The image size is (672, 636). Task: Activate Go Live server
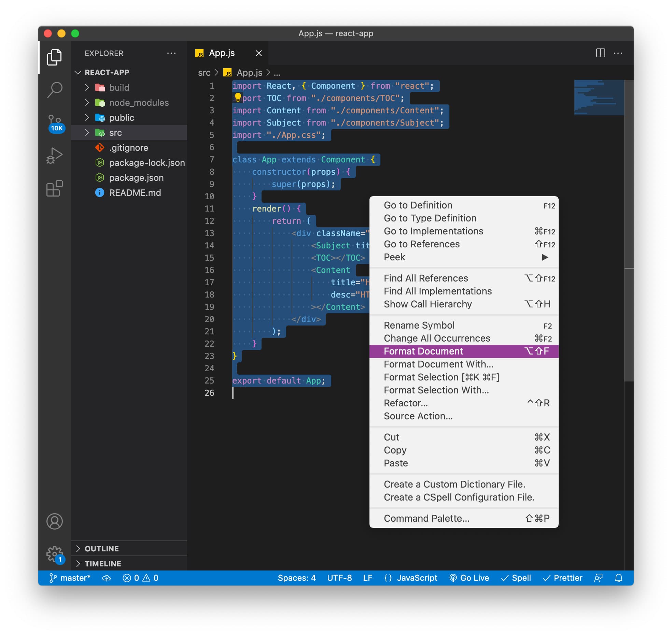470,578
